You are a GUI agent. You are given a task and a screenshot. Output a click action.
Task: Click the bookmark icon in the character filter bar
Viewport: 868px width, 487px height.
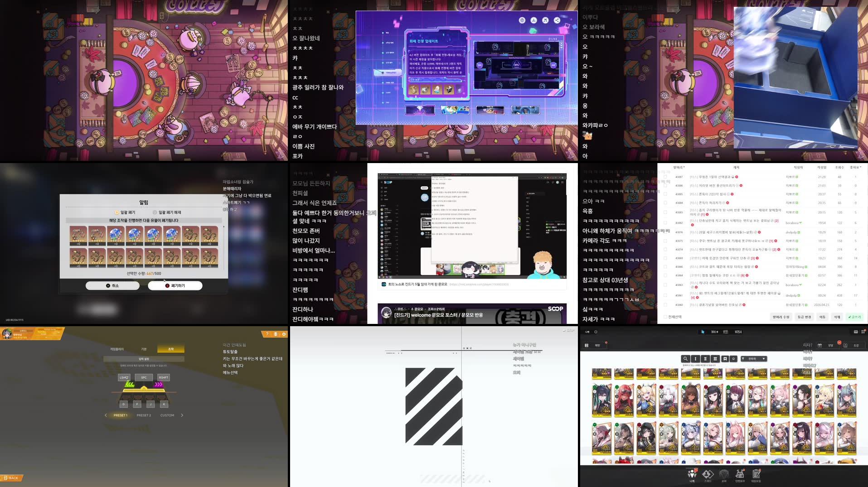[725, 359]
